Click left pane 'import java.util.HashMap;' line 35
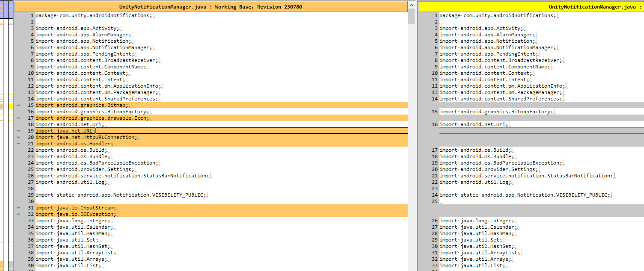Screen dimensions: 644x271 point(73,233)
